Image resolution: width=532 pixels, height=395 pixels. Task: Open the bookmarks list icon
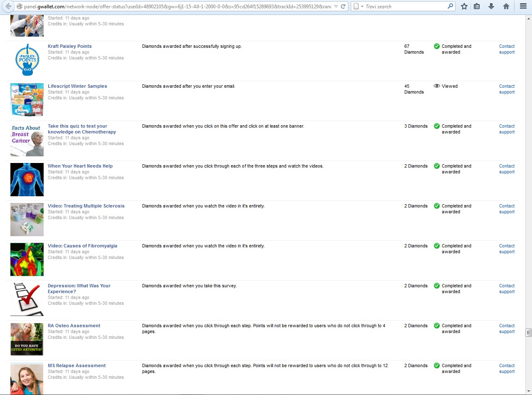477,7
